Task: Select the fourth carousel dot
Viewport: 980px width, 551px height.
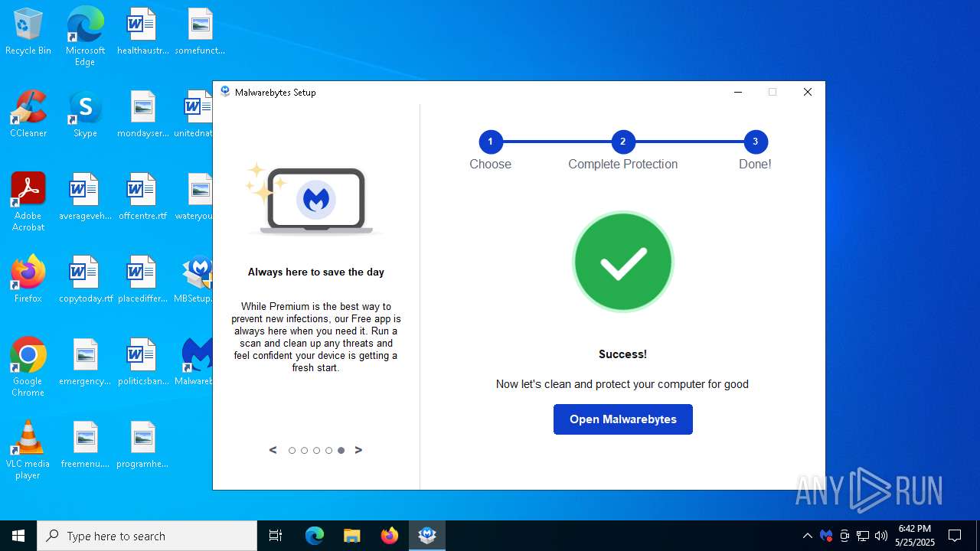Action: pyautogui.click(x=328, y=451)
